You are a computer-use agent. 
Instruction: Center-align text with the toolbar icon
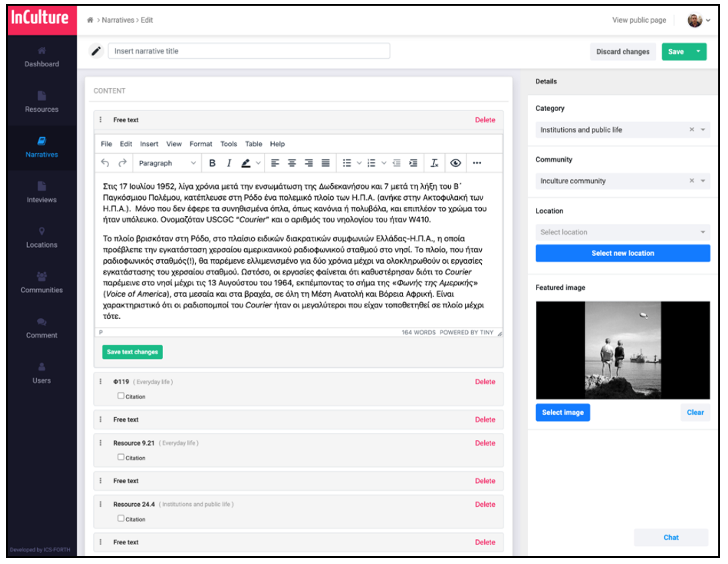coord(292,163)
